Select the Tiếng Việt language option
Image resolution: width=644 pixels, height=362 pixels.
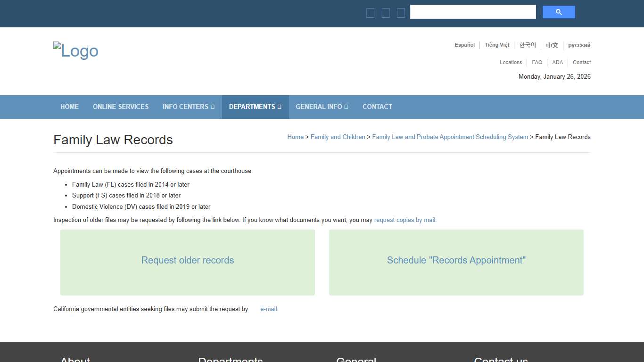point(497,45)
